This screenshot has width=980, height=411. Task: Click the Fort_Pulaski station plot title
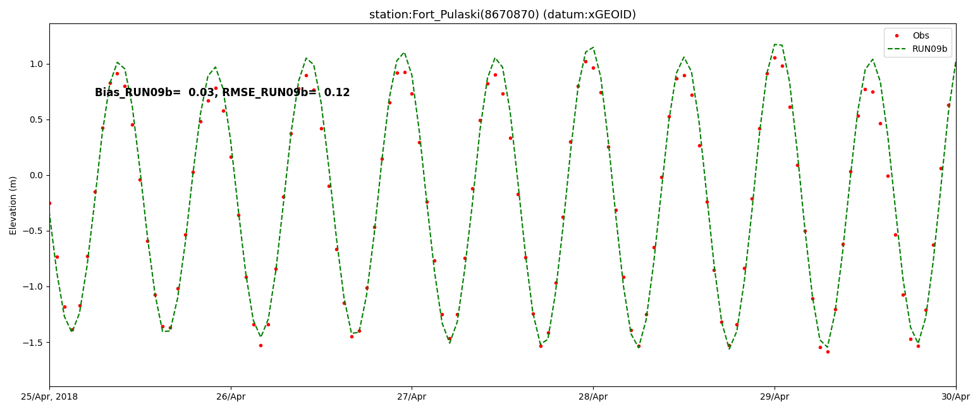[502, 15]
